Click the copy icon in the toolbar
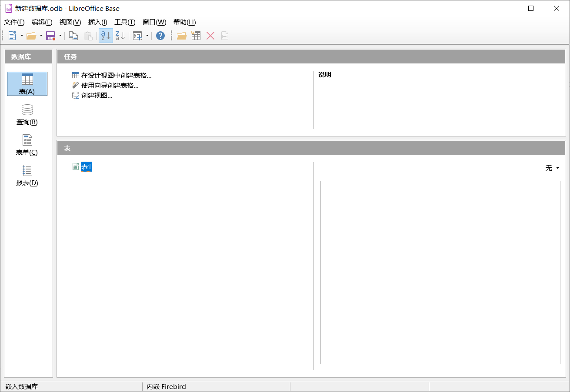Viewport: 570px width, 392px height. pyautogui.click(x=73, y=35)
